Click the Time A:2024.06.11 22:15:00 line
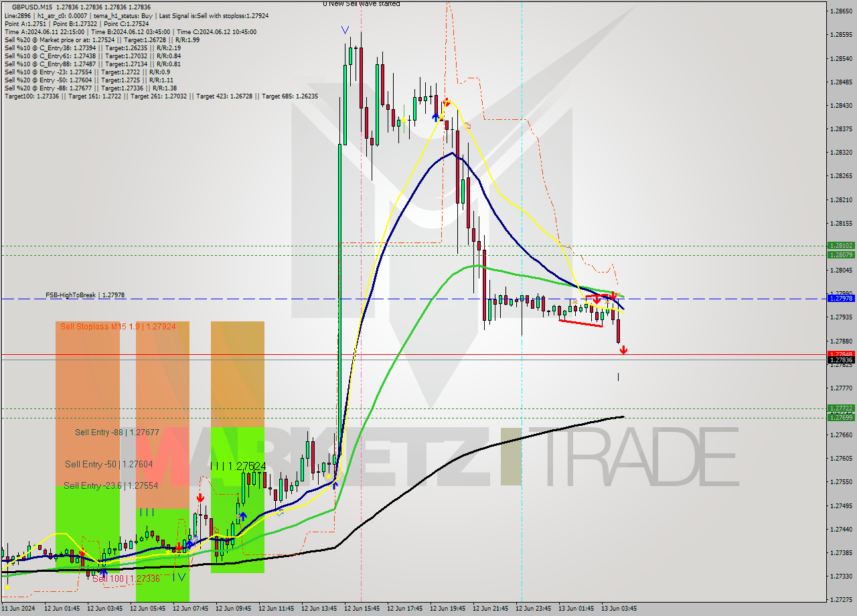The height and width of the screenshot is (616, 857). [x=44, y=31]
